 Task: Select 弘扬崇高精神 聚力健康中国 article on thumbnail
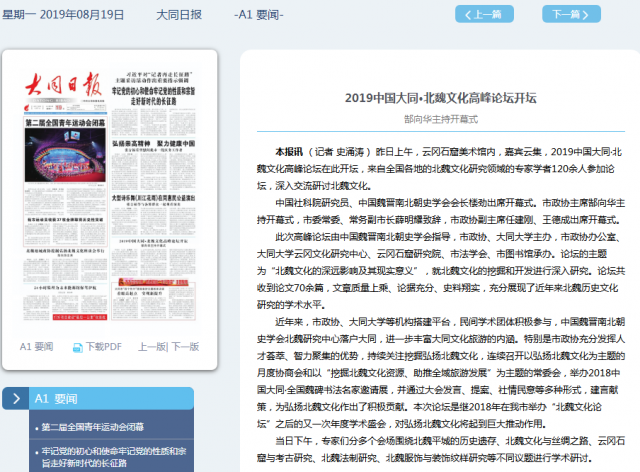[x=153, y=144]
